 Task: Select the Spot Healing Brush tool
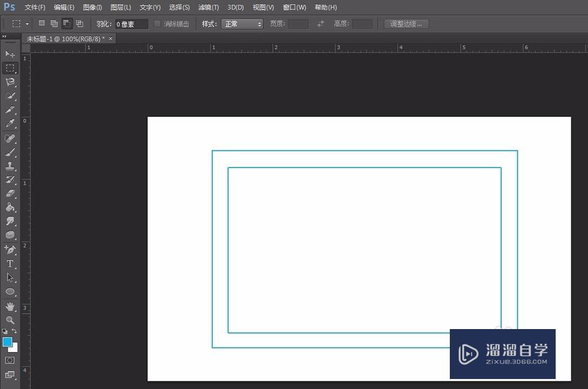tap(10, 138)
